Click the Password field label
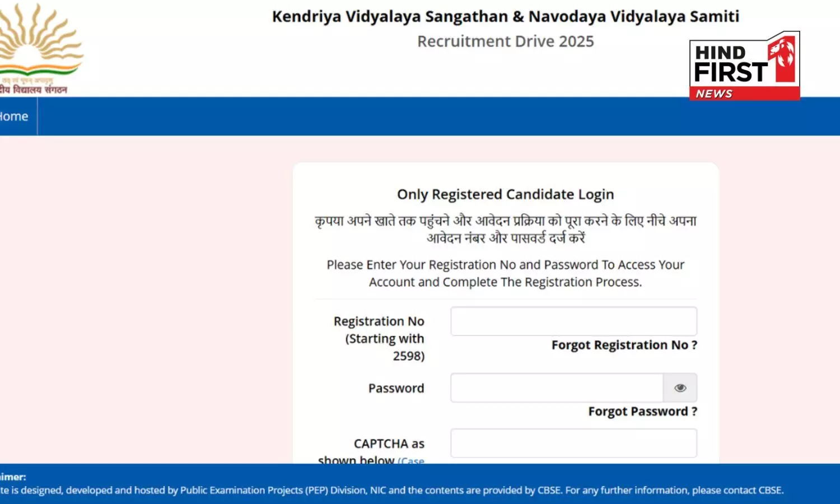Screen dimensions: 840x504 396,388
